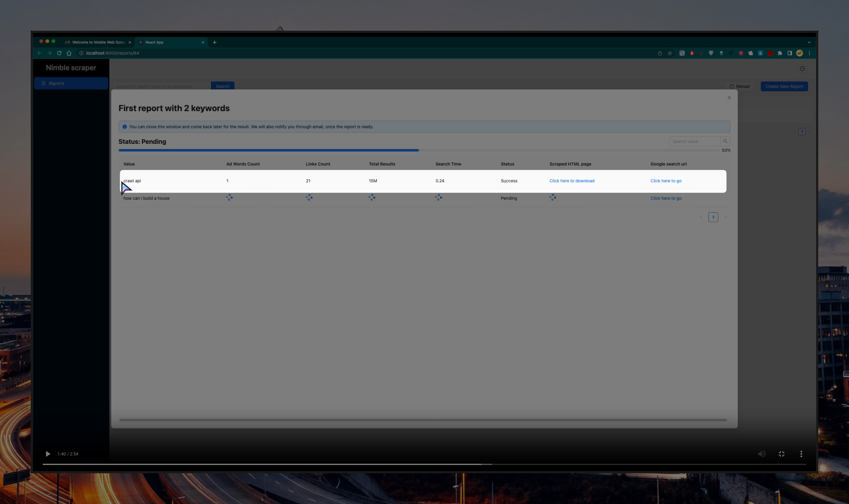The height and width of the screenshot is (504, 849).
Task: Click the search value magnifier icon
Action: coord(725,141)
